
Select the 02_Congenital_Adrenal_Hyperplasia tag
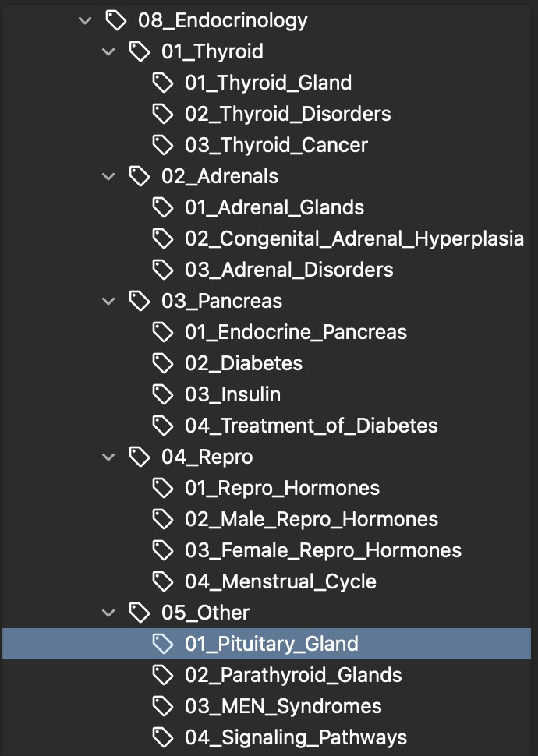(x=354, y=238)
